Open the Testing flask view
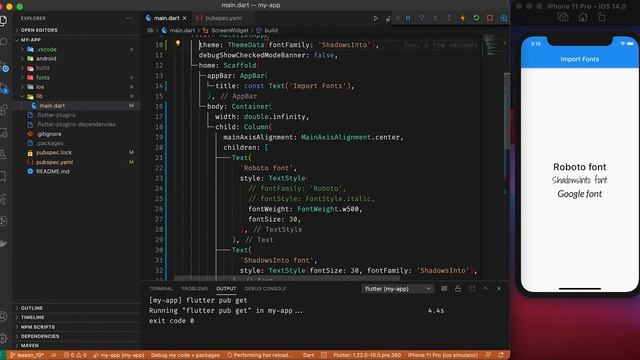Viewport: 640px width, 360px height. [3, 154]
